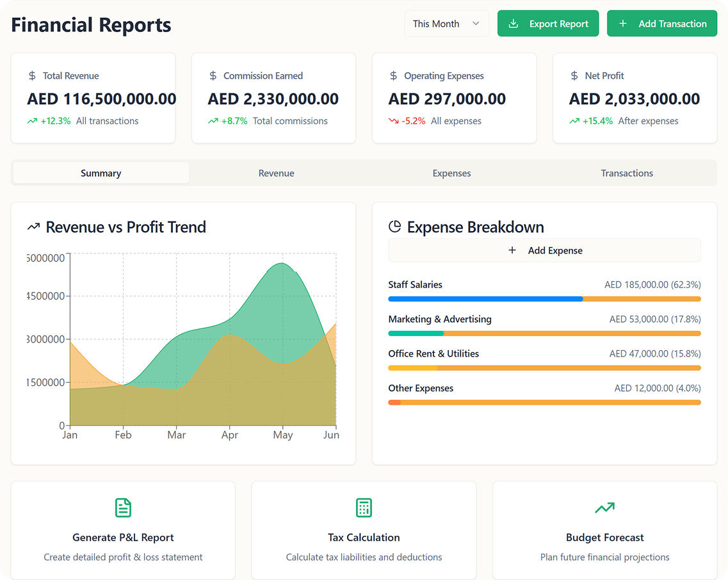This screenshot has height=580, width=728.
Task: Click the Add Expense button
Action: click(544, 250)
